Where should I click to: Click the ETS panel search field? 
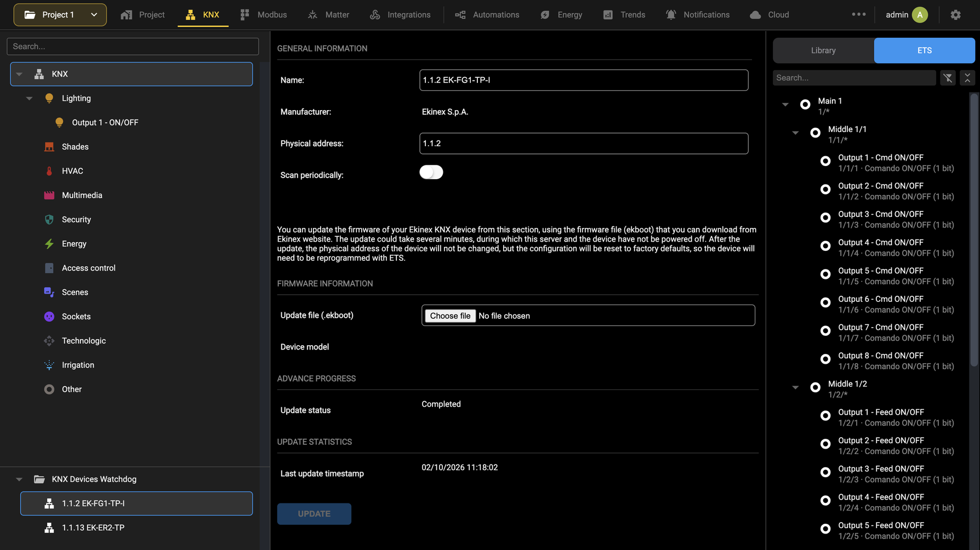coord(854,78)
